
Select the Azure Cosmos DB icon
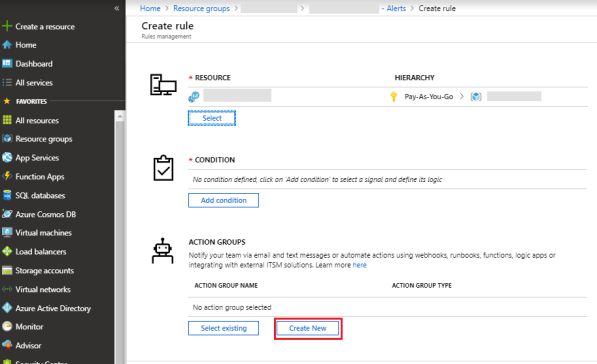pos(7,214)
